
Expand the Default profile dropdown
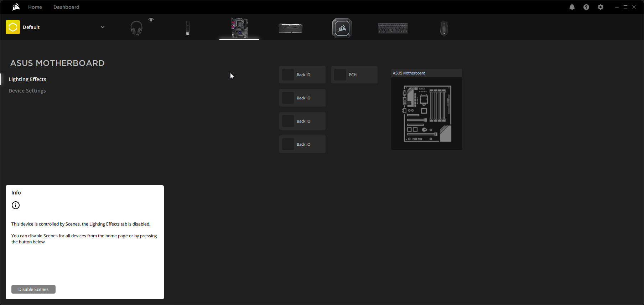tap(102, 27)
